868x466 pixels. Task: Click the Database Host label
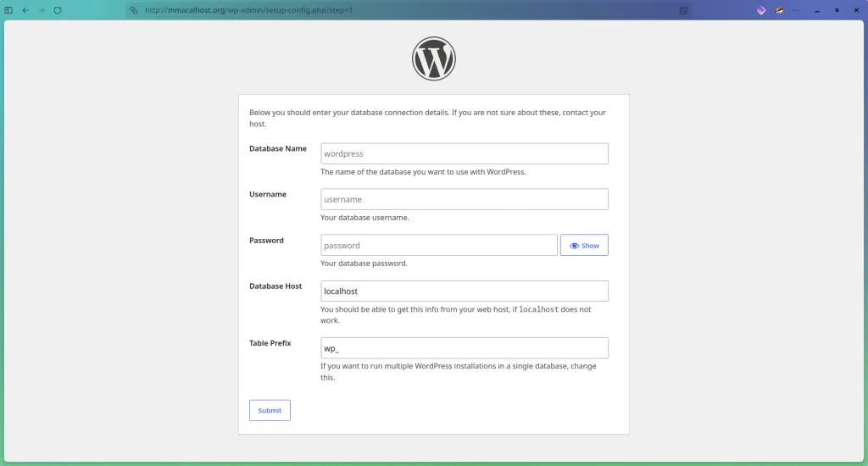click(275, 286)
